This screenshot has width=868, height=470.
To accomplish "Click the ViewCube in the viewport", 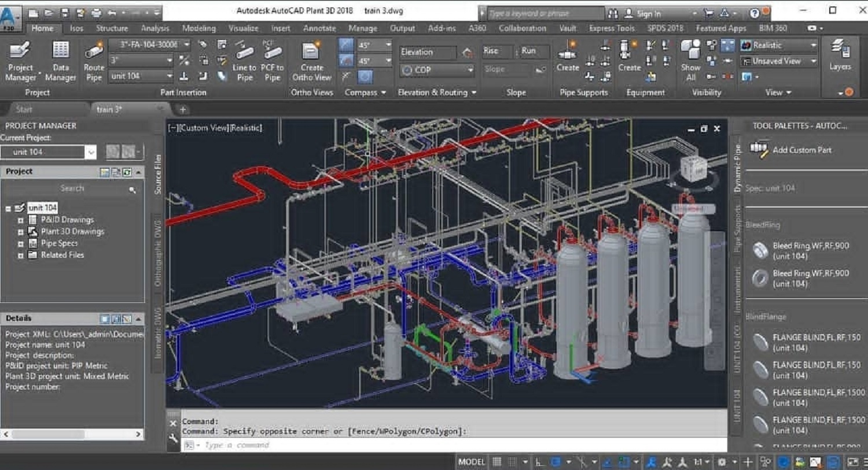I will [x=693, y=170].
